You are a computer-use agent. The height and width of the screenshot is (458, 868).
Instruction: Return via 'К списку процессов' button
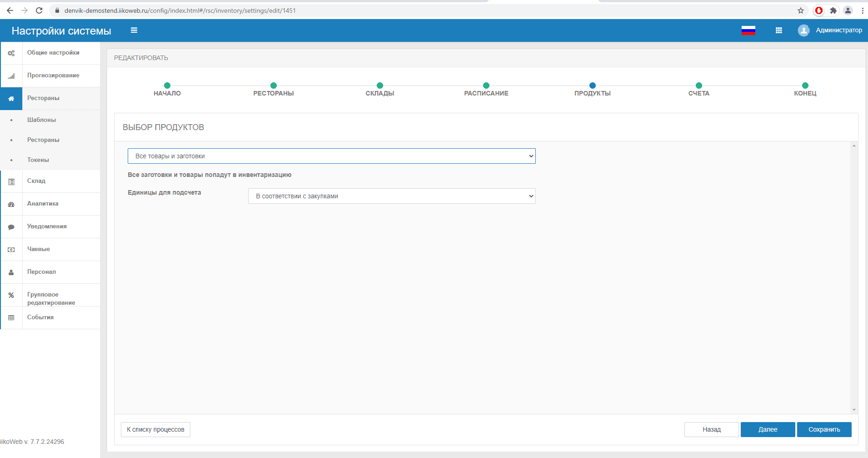pyautogui.click(x=155, y=429)
